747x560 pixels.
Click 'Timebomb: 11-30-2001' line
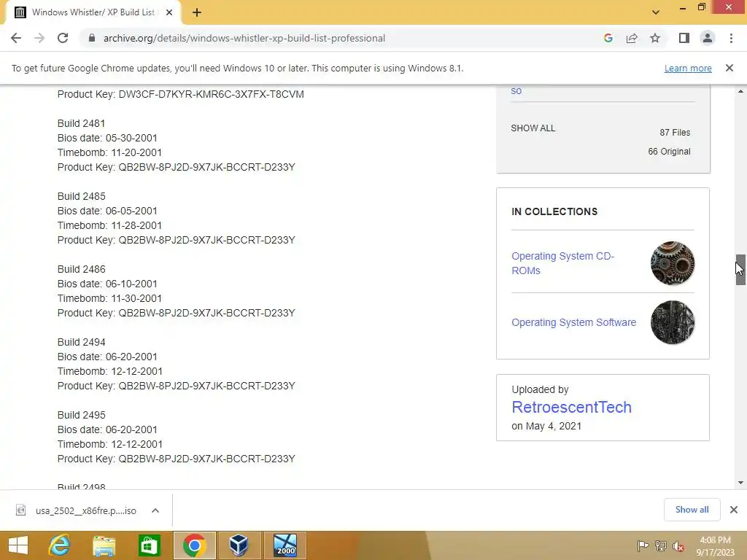pos(109,298)
